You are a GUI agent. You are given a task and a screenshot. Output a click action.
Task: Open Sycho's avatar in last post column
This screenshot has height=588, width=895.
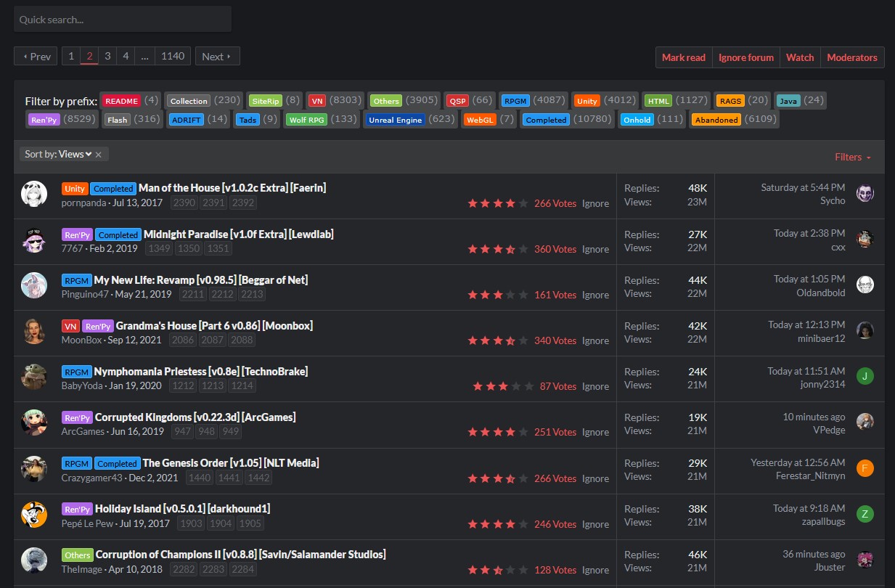(865, 193)
